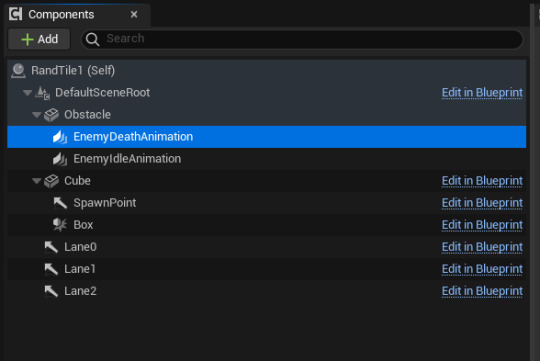The width and height of the screenshot is (540, 361).
Task: Collapse the Cube component children
Action: 37,181
